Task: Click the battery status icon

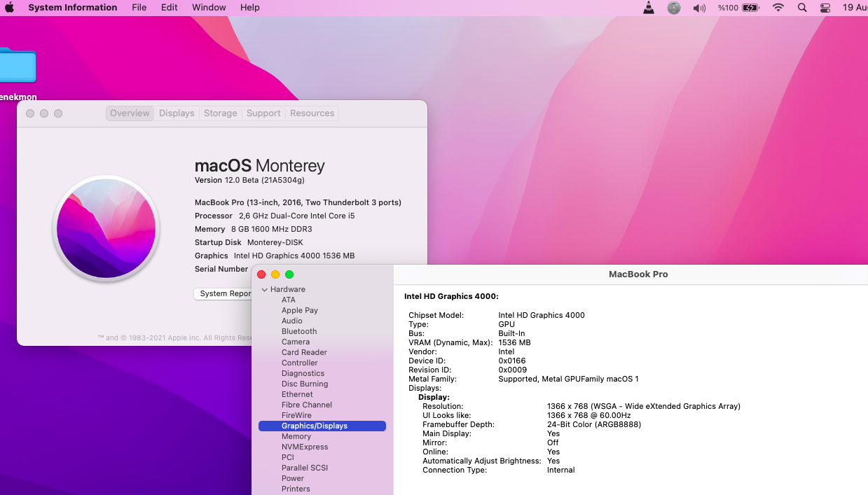Action: pos(751,8)
